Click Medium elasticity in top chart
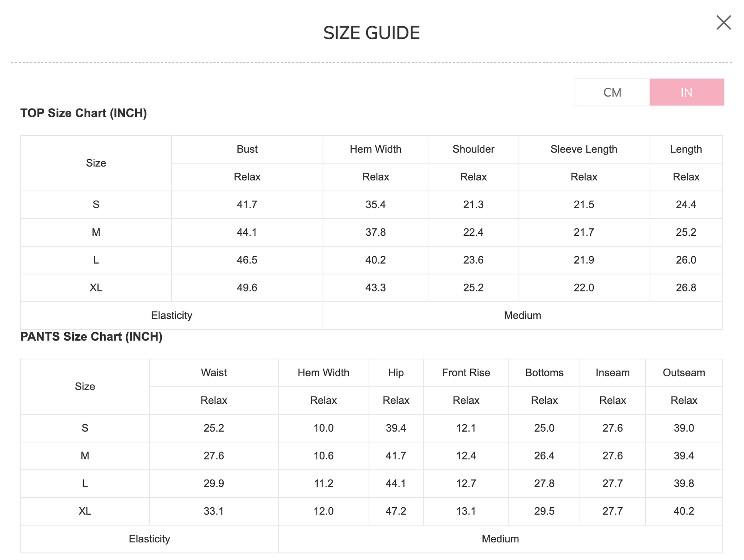 522,316
